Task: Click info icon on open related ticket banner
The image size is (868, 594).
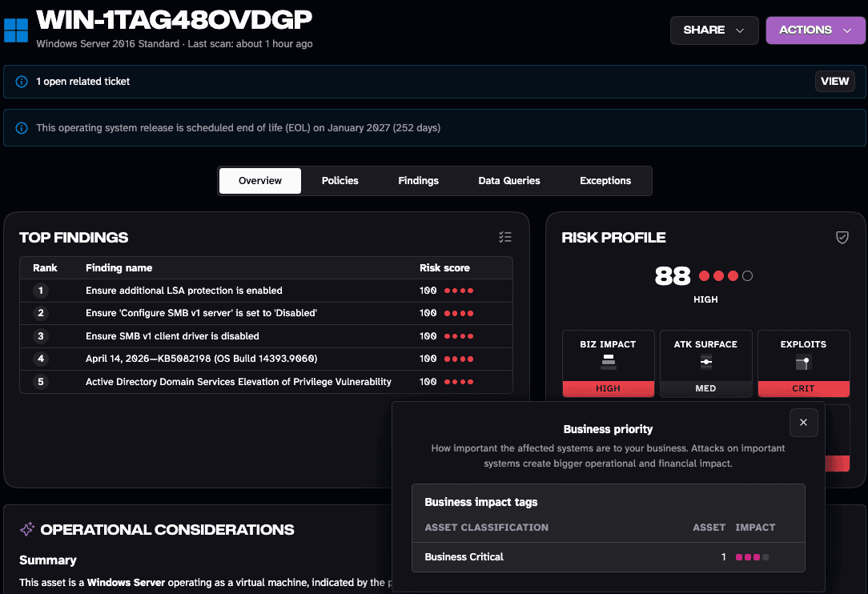Action: 22,82
